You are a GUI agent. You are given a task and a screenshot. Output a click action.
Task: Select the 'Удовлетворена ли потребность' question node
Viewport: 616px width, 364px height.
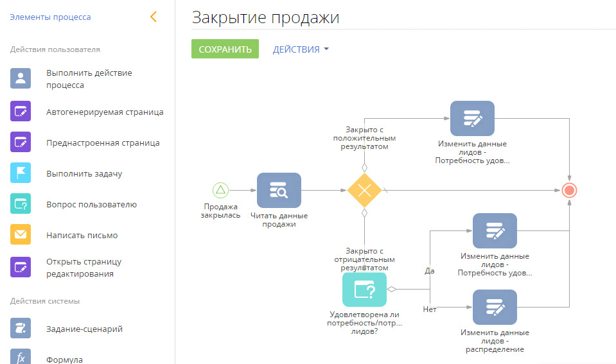point(365,290)
